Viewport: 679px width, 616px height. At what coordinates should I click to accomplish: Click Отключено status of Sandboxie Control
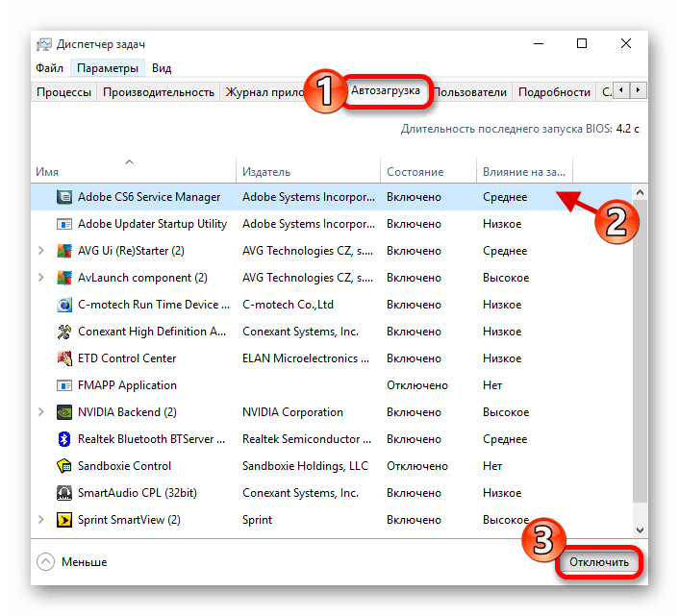point(417,466)
